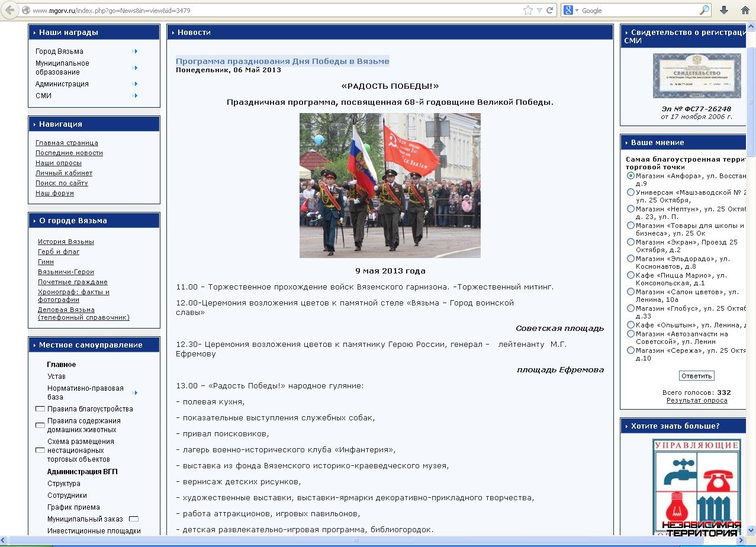Expand the Администрация submenu arrow
The image size is (756, 547).
pyautogui.click(x=135, y=84)
